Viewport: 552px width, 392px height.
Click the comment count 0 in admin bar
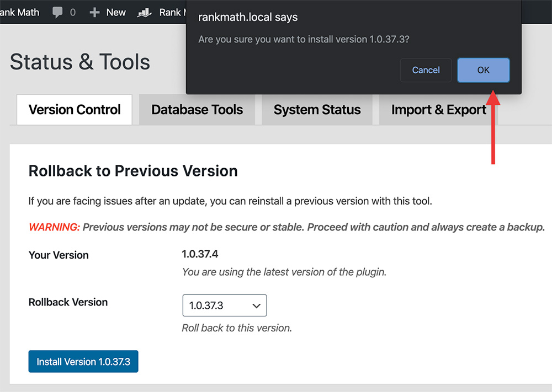(x=72, y=12)
